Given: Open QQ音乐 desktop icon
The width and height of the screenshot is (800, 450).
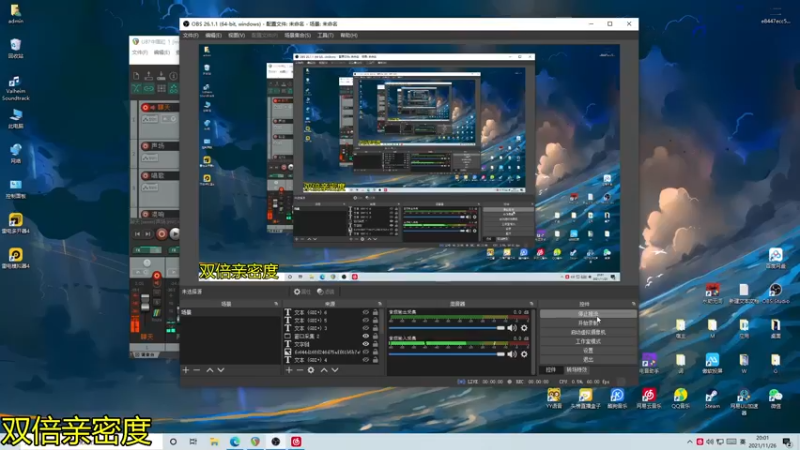Looking at the screenshot, I should click(680, 396).
